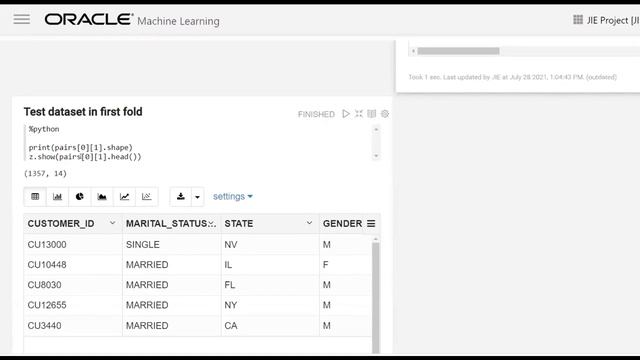This screenshot has width=640, height=360.
Task: Open CUSTOMER_ID column dropdown
Action: coord(112,223)
